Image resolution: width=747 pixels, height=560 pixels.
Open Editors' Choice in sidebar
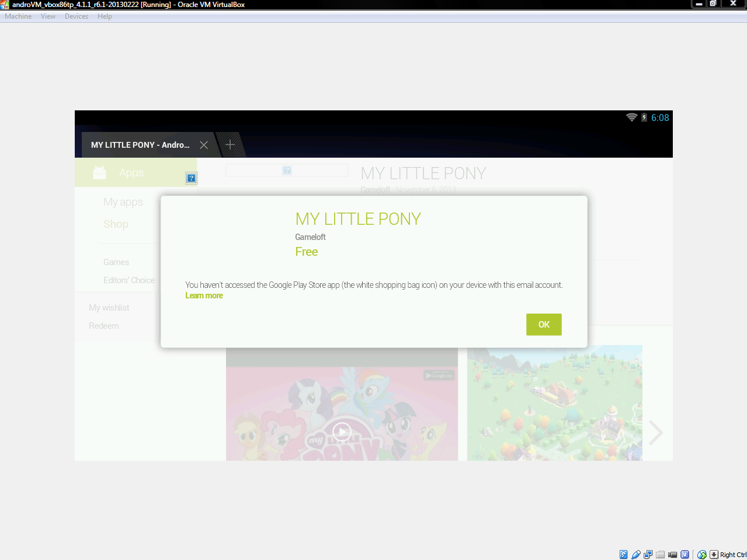pos(129,280)
